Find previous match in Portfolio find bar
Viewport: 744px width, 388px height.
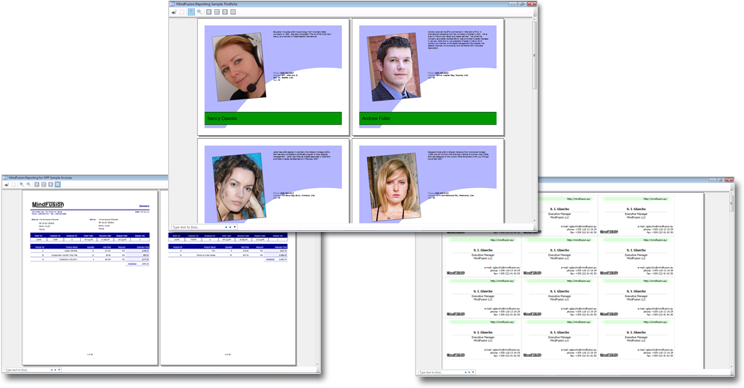point(226,227)
